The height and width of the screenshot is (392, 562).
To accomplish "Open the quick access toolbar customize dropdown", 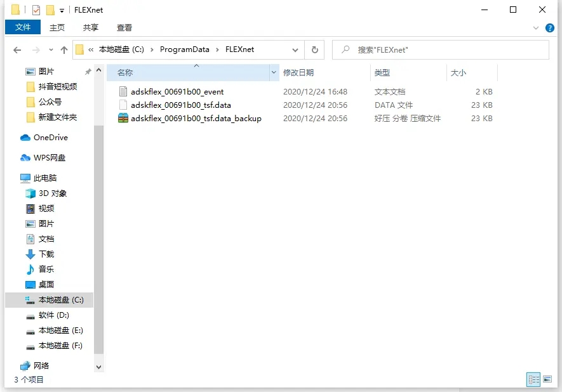I will pos(62,11).
